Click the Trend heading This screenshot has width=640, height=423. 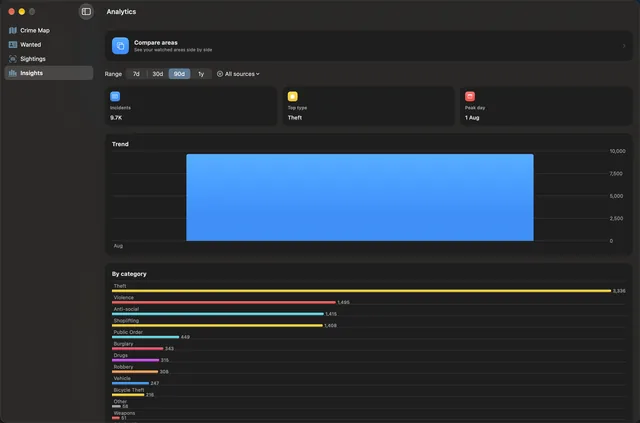120,144
